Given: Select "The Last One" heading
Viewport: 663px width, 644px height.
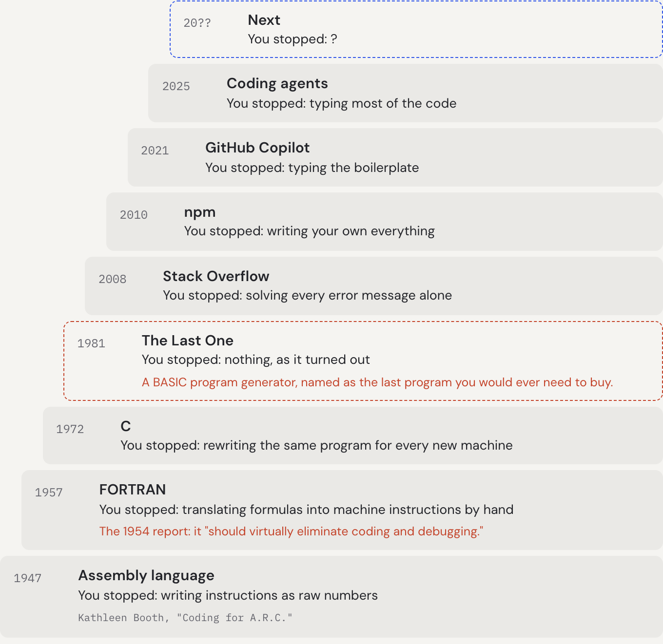Looking at the screenshot, I should (188, 341).
